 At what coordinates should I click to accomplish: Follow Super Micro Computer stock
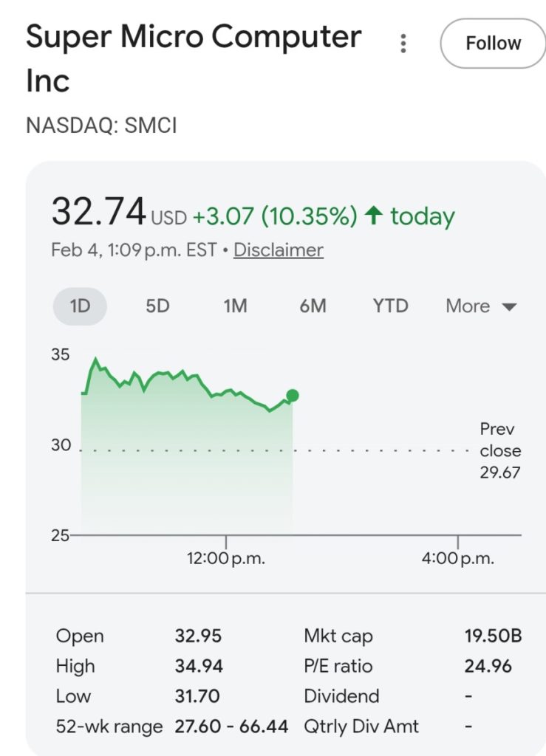click(493, 44)
